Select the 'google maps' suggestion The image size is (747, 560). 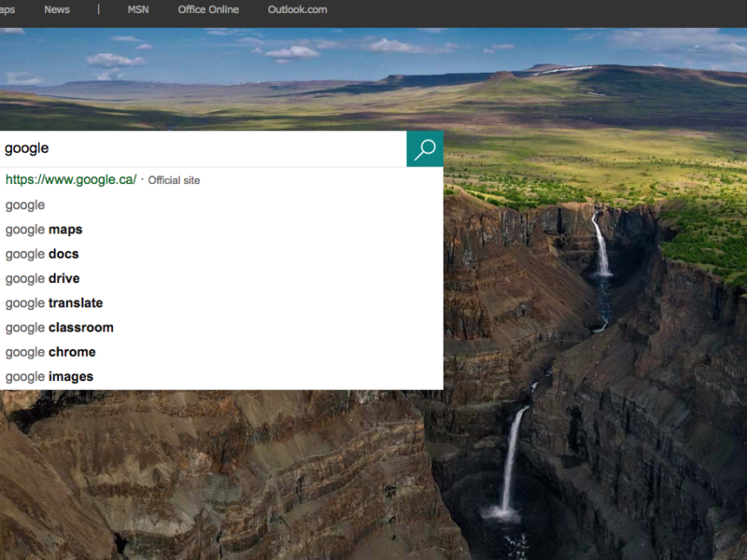[221, 230]
